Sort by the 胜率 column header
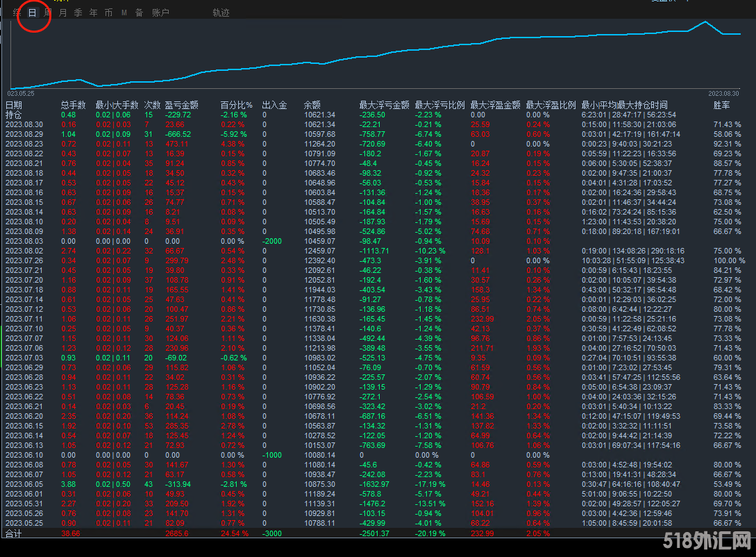The width and height of the screenshot is (756, 557). 721,105
